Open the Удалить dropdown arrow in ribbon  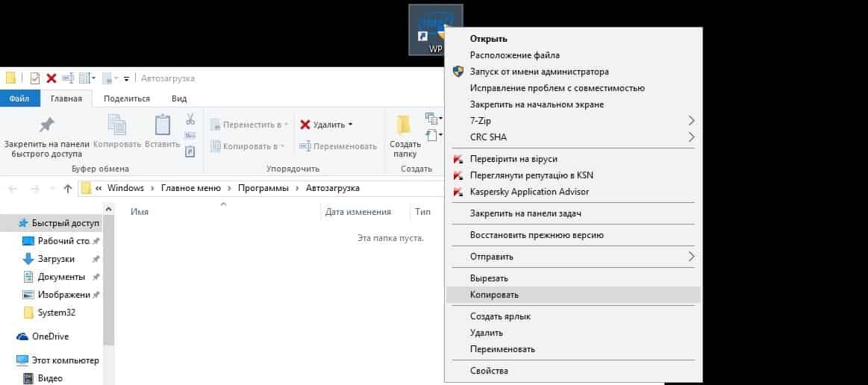[x=351, y=125]
